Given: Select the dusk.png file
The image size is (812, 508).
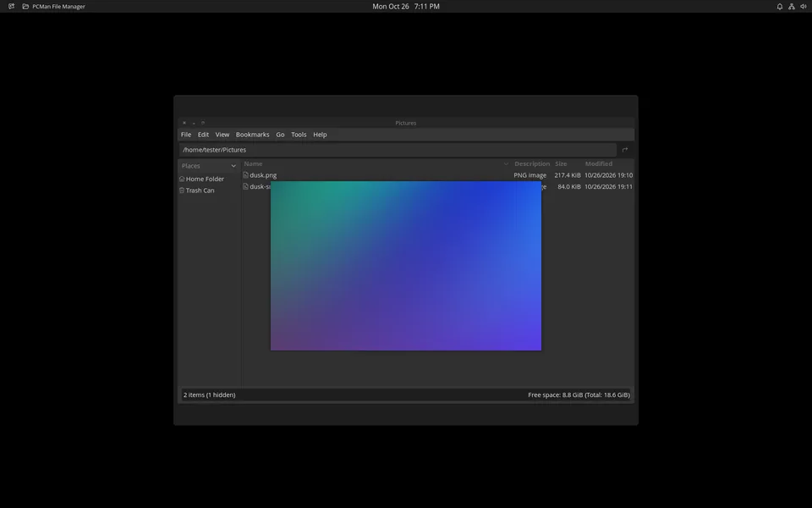Looking at the screenshot, I should [x=263, y=175].
